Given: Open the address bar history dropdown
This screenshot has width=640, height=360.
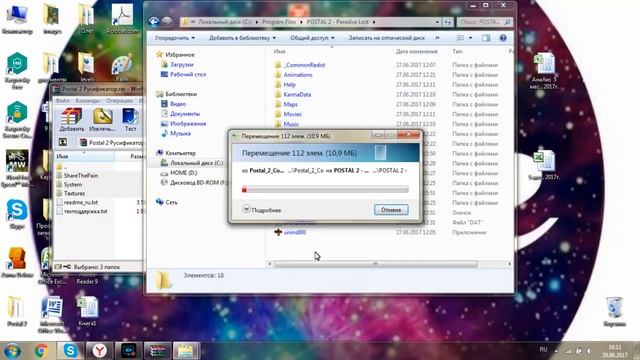Looking at the screenshot, I should click(437, 22).
